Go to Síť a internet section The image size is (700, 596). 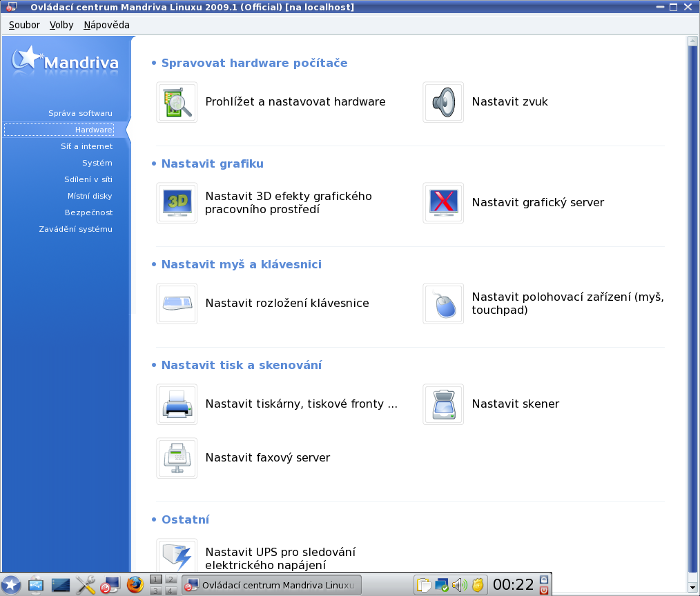coord(86,146)
